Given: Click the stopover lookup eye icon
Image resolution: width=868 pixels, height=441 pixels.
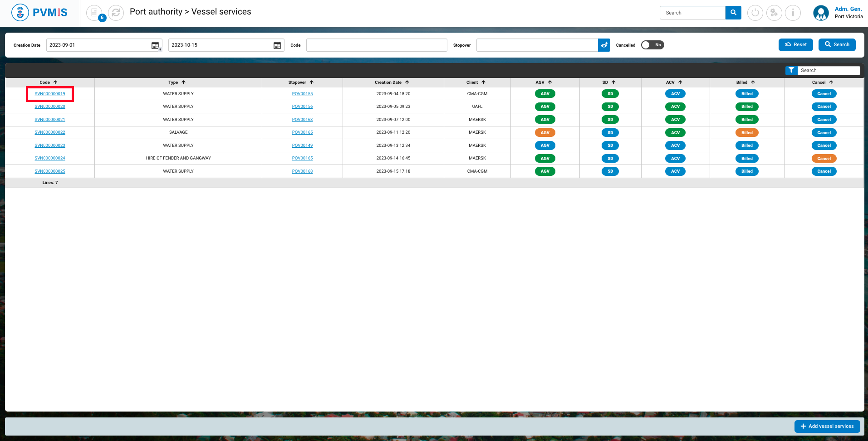Looking at the screenshot, I should coord(604,45).
